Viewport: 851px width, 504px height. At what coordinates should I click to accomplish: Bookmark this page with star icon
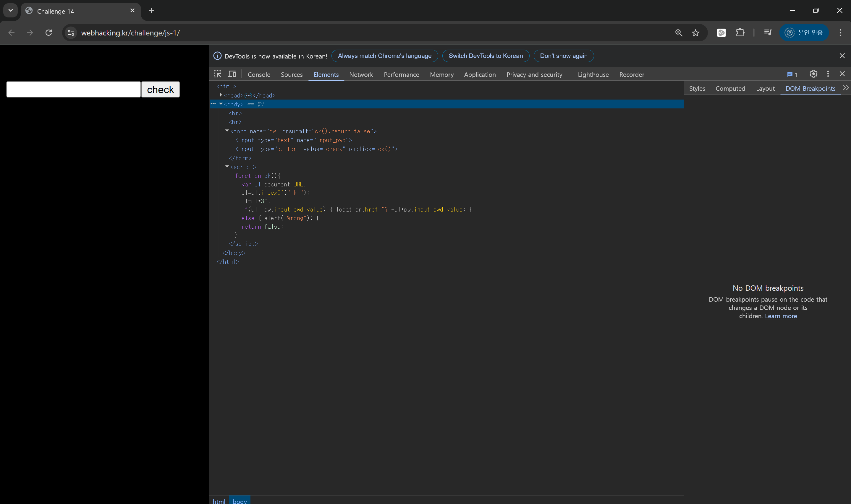tap(696, 32)
